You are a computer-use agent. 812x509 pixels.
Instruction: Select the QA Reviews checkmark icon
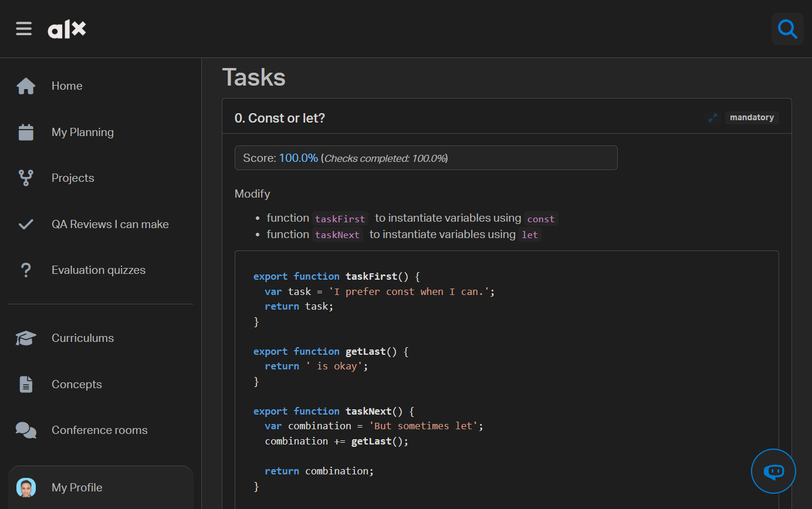pyautogui.click(x=26, y=223)
